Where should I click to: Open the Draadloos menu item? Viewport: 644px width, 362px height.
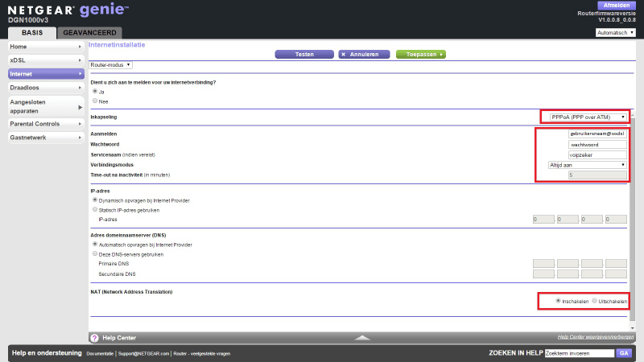[x=46, y=88]
